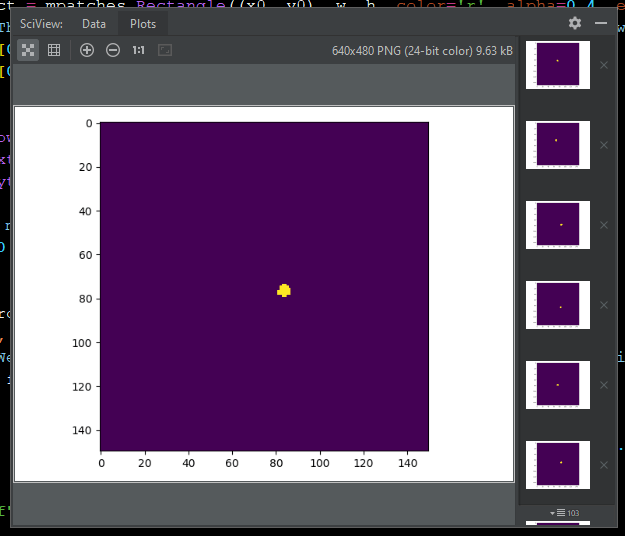The height and width of the screenshot is (536, 625).
Task: Select the third plot thumbnail
Action: coord(558,225)
